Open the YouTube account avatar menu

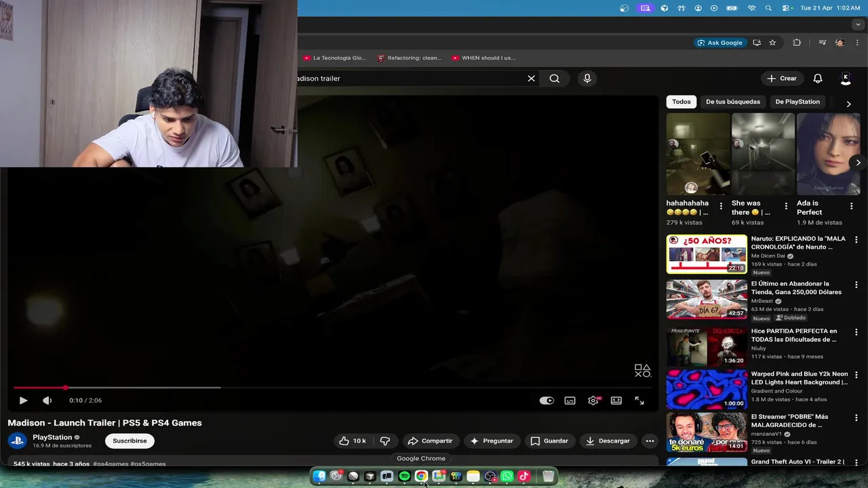pos(846,79)
